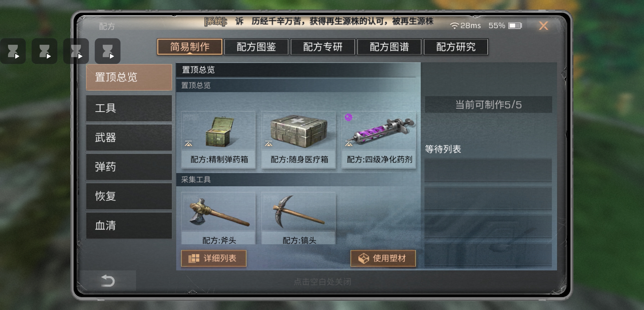
Task: Click the second hourglass timer icon
Action: (44, 51)
